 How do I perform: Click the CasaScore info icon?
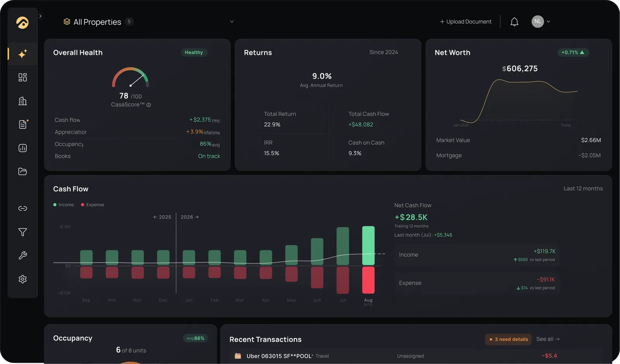coord(148,105)
